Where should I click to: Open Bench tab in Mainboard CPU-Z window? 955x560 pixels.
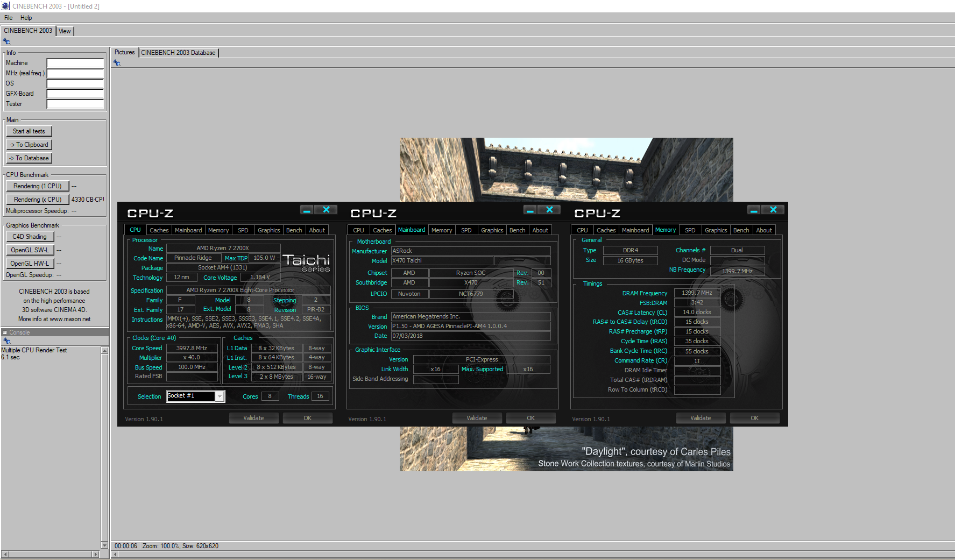(518, 230)
